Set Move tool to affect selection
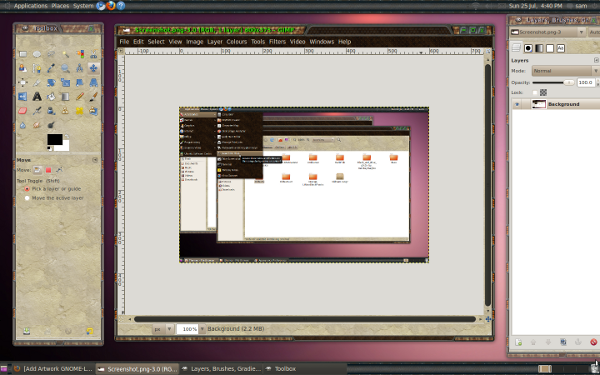The image size is (600, 375). click(x=49, y=170)
